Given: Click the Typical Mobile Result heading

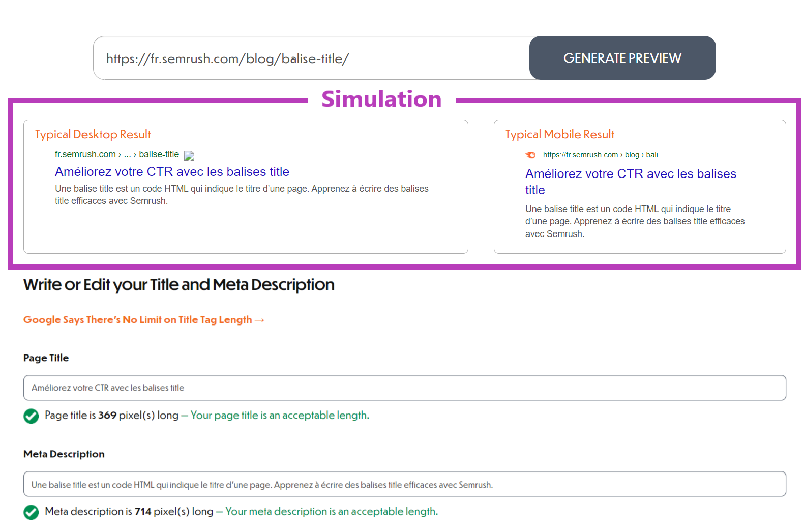Looking at the screenshot, I should click(x=559, y=134).
